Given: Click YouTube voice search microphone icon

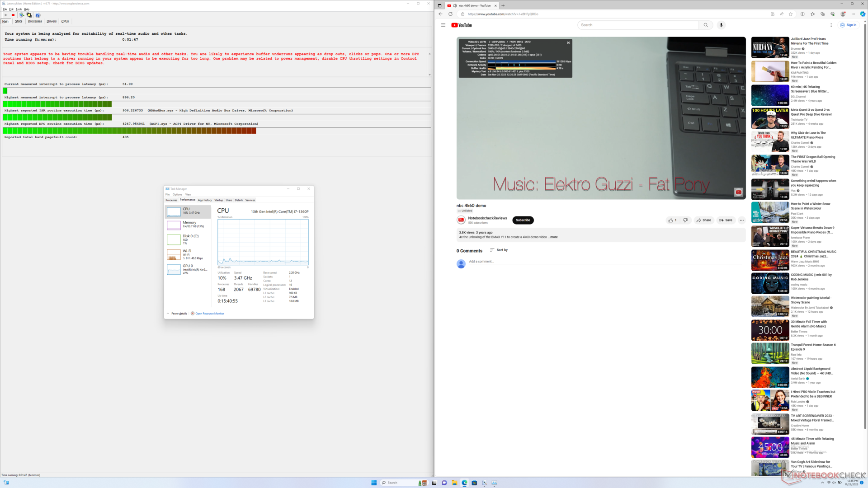Looking at the screenshot, I should pyautogui.click(x=721, y=25).
